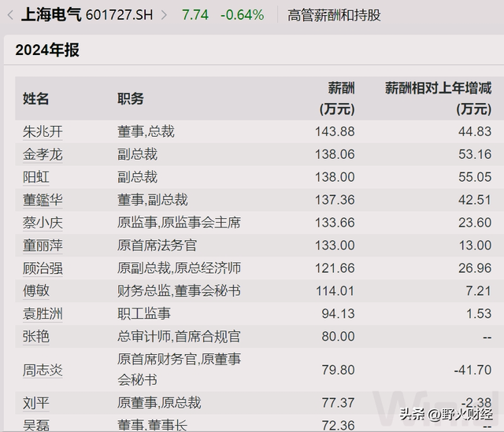
Task: Click salary value 94.13
Action: point(338,314)
